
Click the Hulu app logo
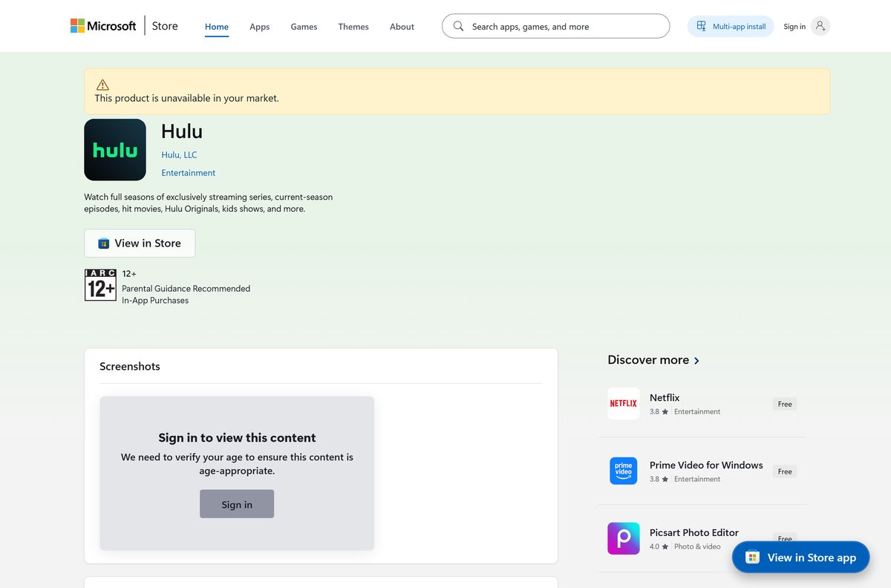point(115,150)
